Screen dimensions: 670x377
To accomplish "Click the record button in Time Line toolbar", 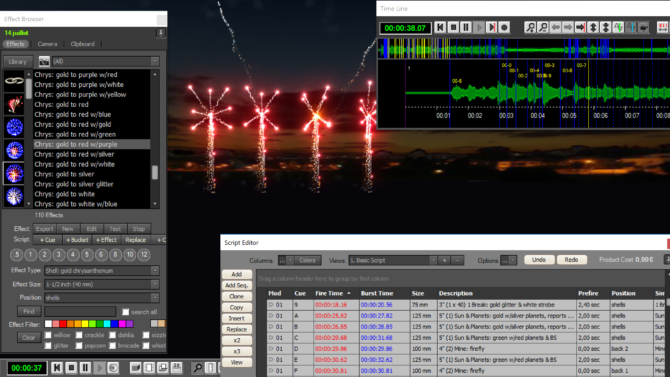I will (x=504, y=28).
